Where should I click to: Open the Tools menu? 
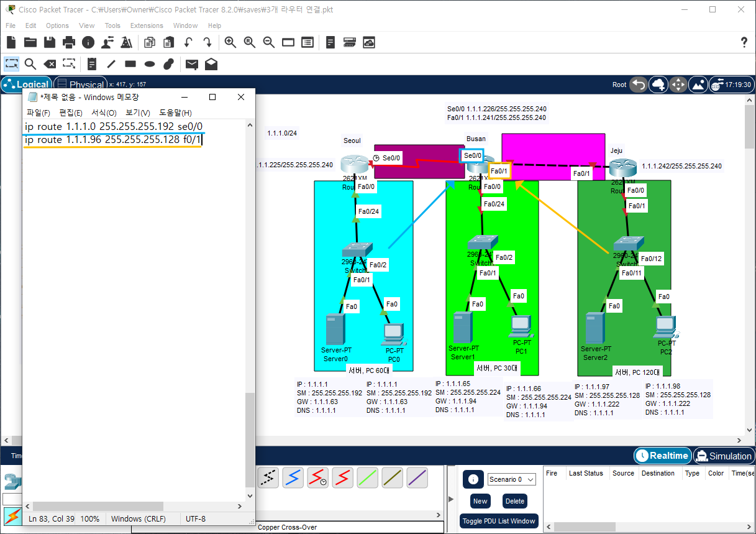tap(112, 25)
